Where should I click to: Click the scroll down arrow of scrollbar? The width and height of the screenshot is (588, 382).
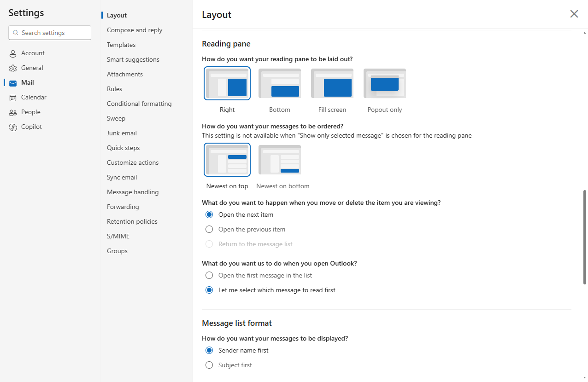(x=585, y=377)
